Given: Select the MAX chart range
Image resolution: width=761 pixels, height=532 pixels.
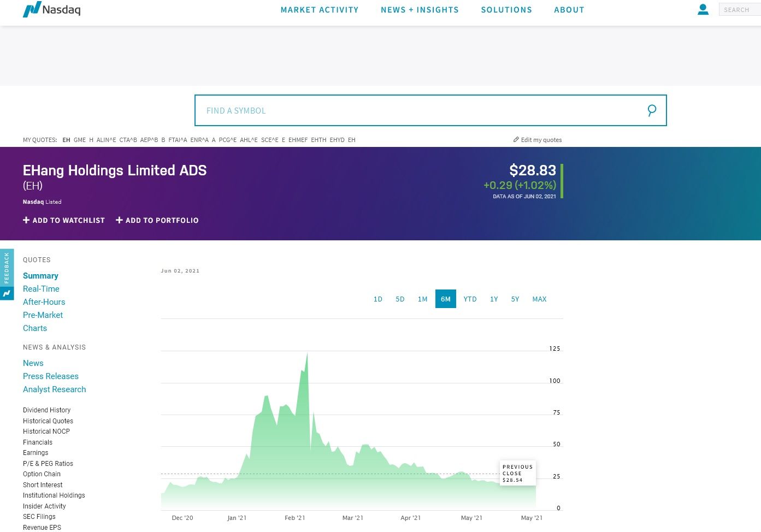Looking at the screenshot, I should pyautogui.click(x=539, y=299).
